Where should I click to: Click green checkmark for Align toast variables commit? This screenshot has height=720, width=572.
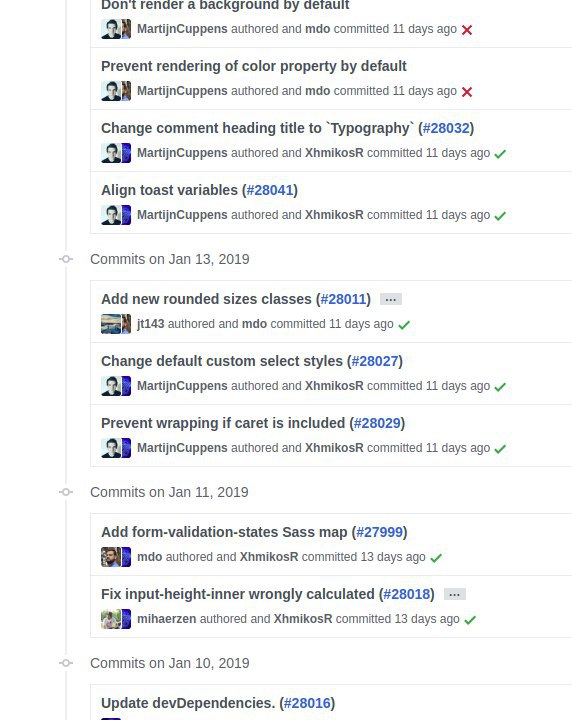click(500, 216)
